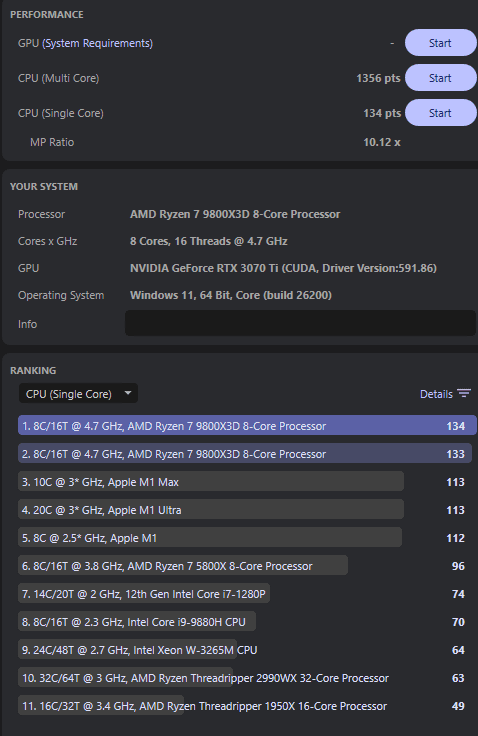478x736 pixels.
Task: Click the CPU (Single Core) performance label
Action: [61, 113]
